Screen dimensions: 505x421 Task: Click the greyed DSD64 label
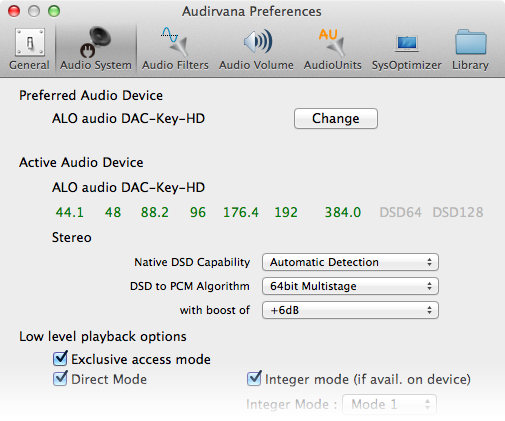click(400, 212)
